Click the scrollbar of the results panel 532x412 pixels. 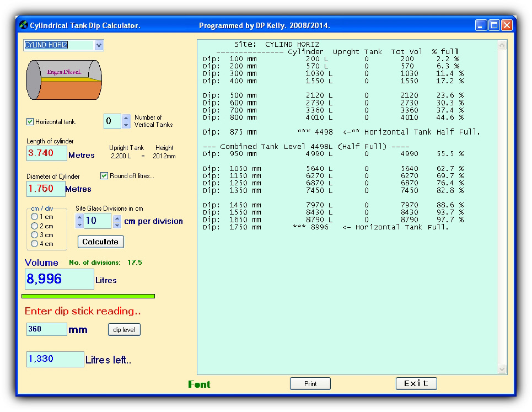pos(502,207)
